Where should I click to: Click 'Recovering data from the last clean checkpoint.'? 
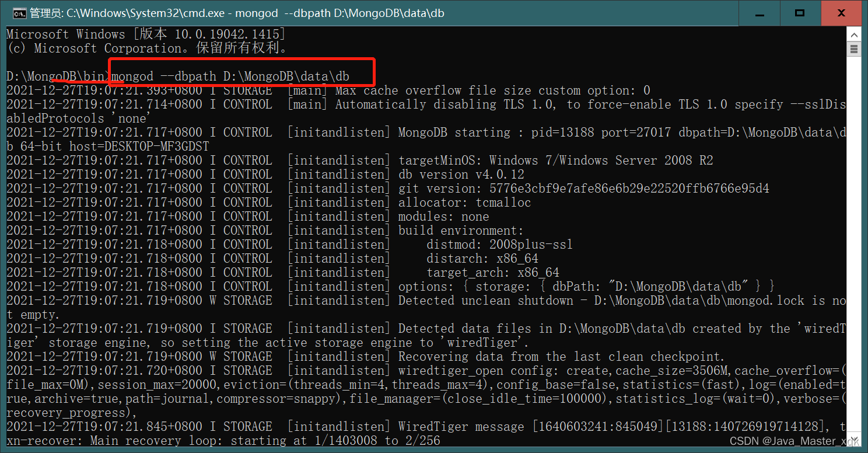561,357
